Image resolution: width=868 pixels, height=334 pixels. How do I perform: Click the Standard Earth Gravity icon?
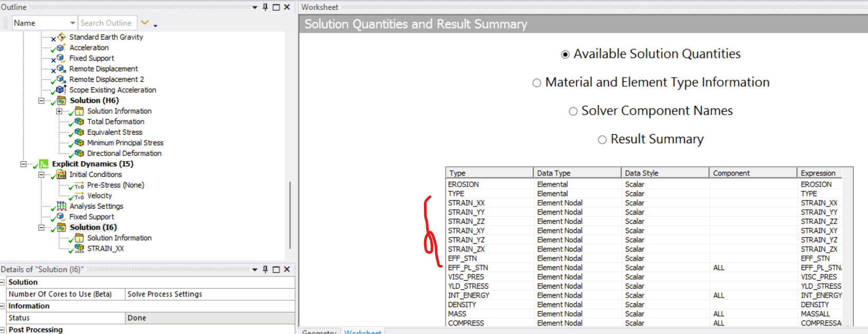click(x=62, y=37)
